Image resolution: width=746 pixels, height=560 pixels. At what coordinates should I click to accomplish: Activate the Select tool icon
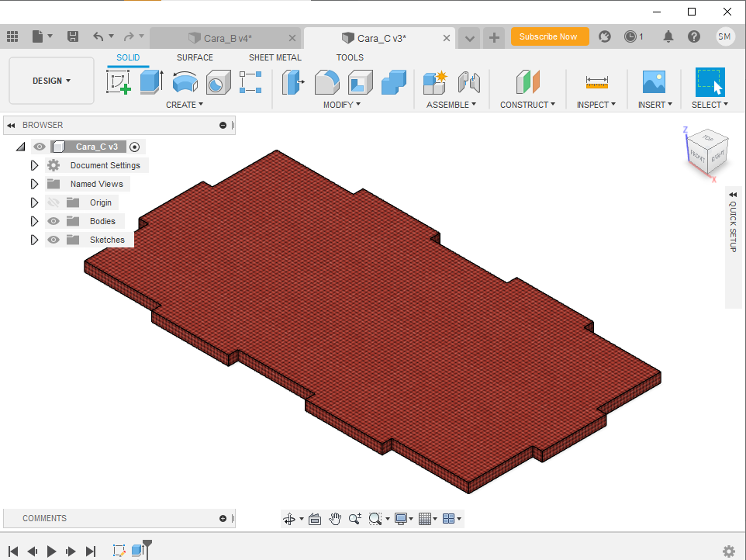(710, 82)
